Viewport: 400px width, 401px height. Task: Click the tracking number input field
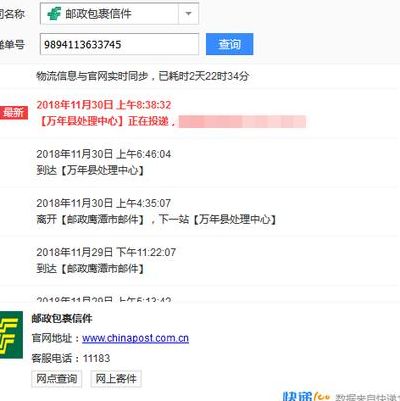119,44
